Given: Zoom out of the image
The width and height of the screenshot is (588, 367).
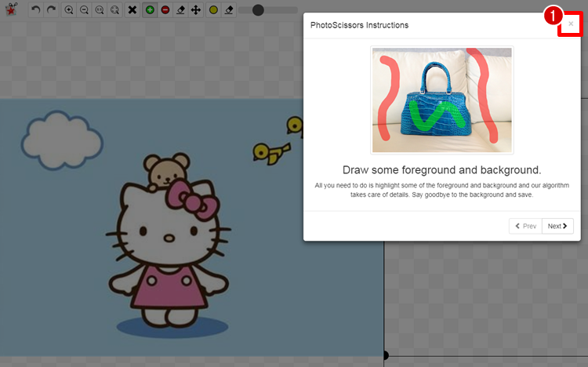Looking at the screenshot, I should [x=85, y=9].
